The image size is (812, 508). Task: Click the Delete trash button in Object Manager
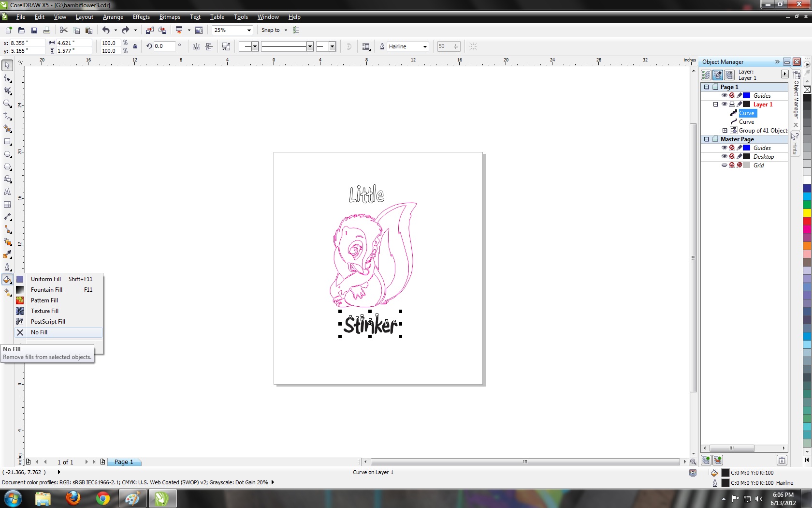click(782, 460)
